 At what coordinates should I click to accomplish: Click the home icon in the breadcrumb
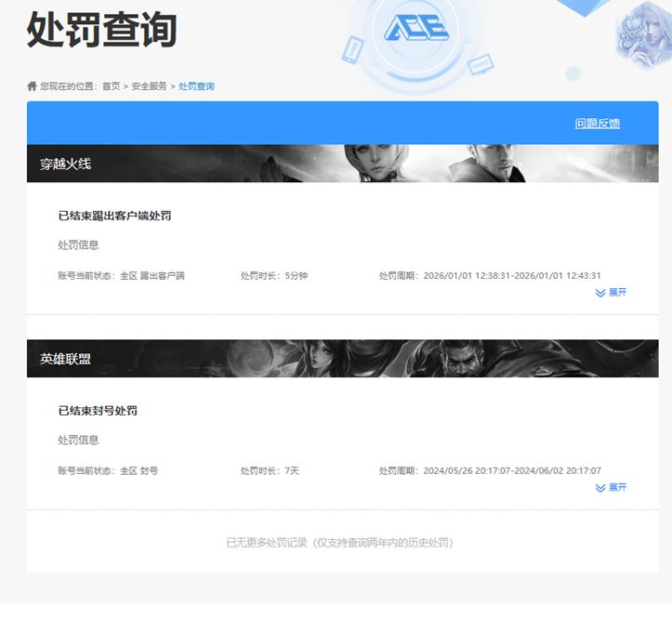coord(33,86)
